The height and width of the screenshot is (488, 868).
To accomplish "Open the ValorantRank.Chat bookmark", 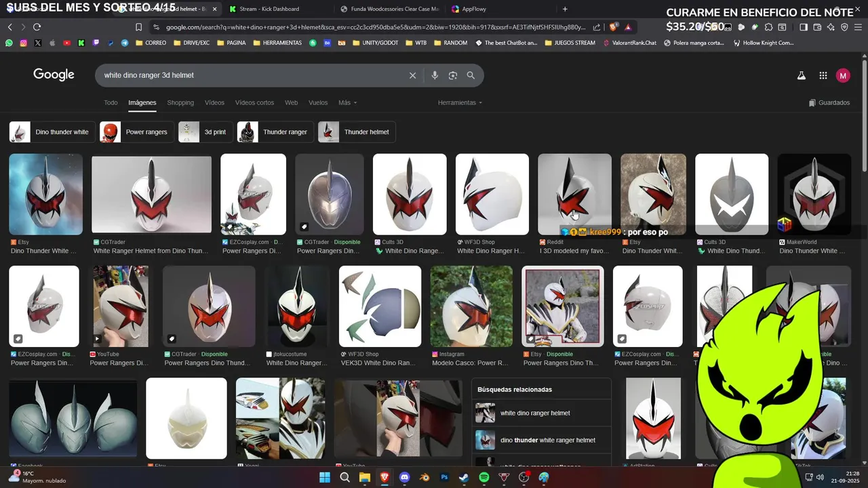I will (630, 43).
